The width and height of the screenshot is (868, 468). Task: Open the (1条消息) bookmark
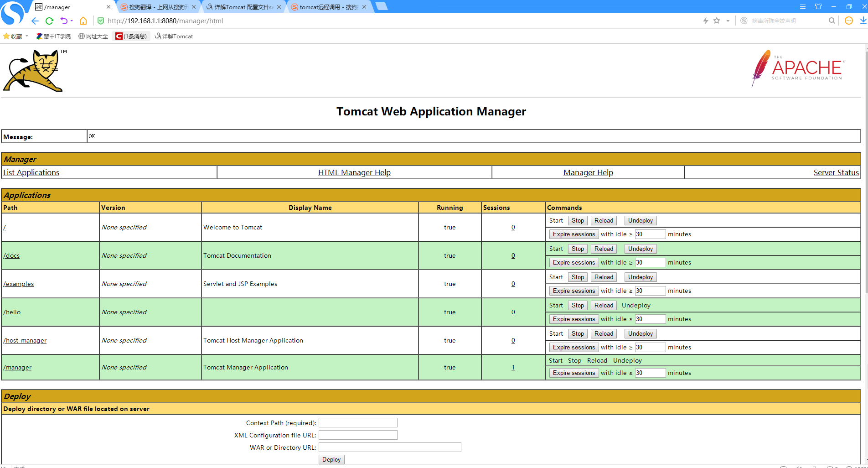[131, 36]
